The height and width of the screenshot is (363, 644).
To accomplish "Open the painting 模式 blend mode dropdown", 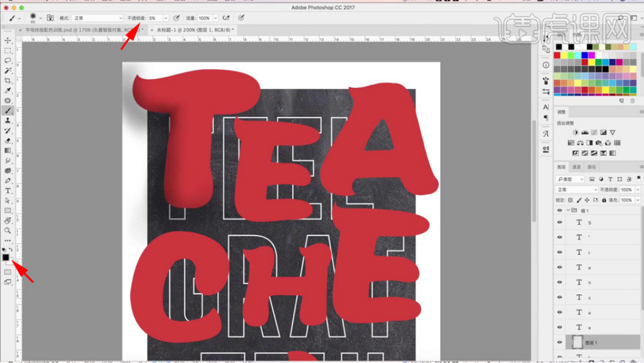I will (x=98, y=18).
